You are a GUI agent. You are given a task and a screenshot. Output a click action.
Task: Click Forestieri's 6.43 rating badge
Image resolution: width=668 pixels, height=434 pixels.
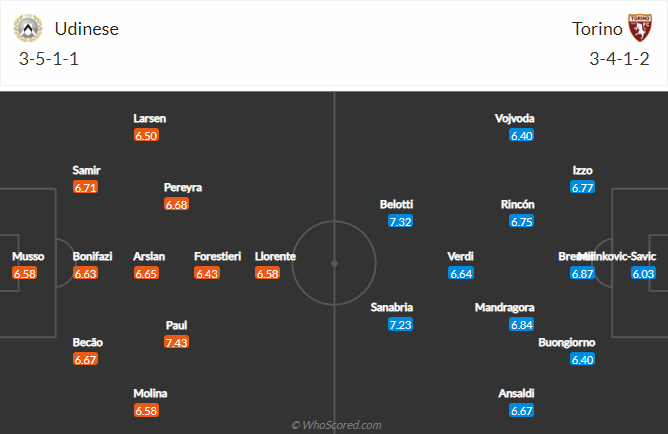(x=207, y=273)
